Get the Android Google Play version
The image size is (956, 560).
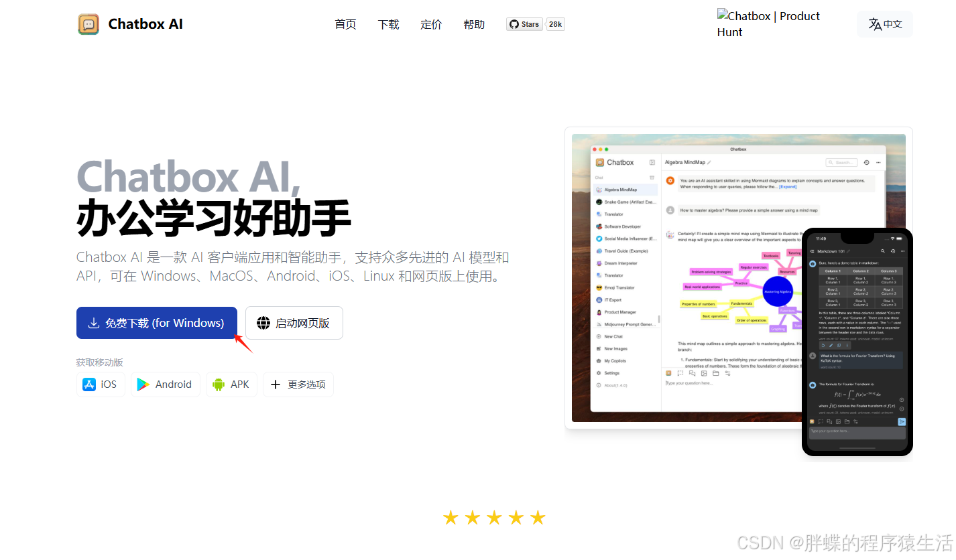pyautogui.click(x=166, y=384)
